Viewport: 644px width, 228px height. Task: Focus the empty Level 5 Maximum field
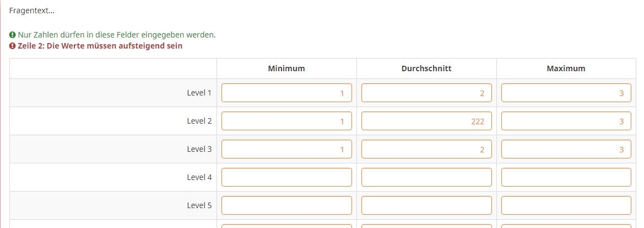tap(566, 205)
